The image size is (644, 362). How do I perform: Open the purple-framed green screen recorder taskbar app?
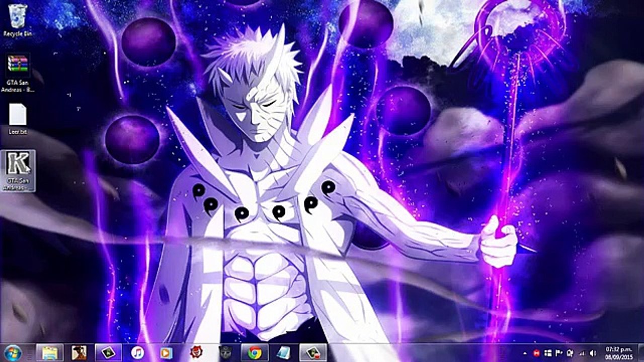click(108, 353)
